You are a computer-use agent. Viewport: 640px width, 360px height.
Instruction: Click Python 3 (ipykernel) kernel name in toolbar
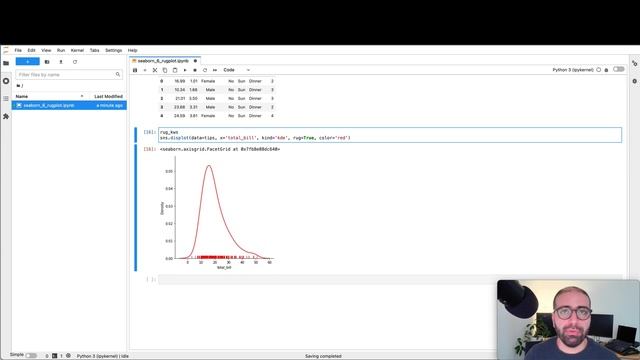[573, 70]
